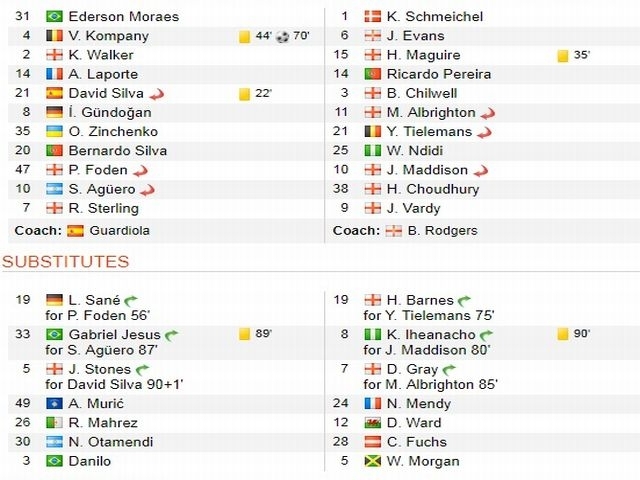Click the Denmark flag beside K. Schmeichel
Viewport: 640px width, 480px height.
pos(372,17)
